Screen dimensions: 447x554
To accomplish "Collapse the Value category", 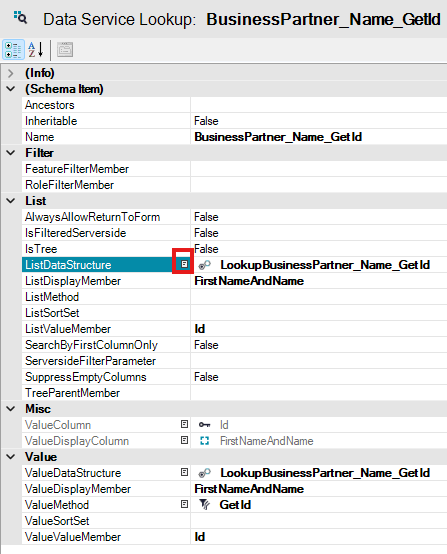I will [11, 457].
